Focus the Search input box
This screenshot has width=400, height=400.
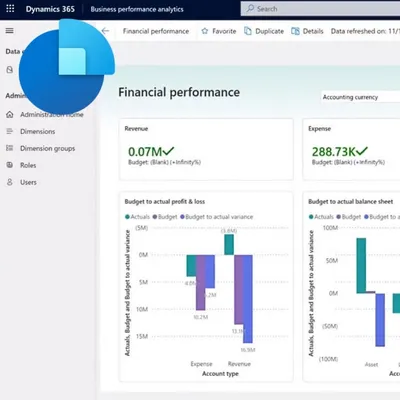coord(320,9)
